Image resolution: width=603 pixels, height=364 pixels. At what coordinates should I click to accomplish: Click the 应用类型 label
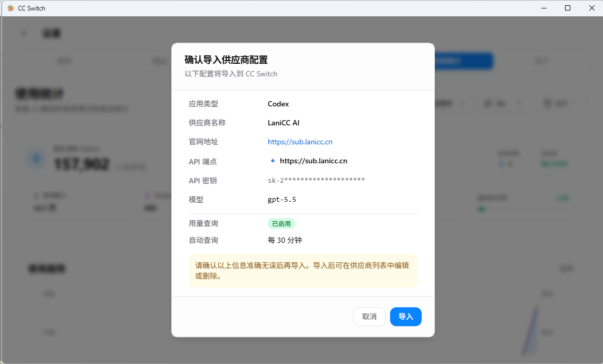point(203,104)
